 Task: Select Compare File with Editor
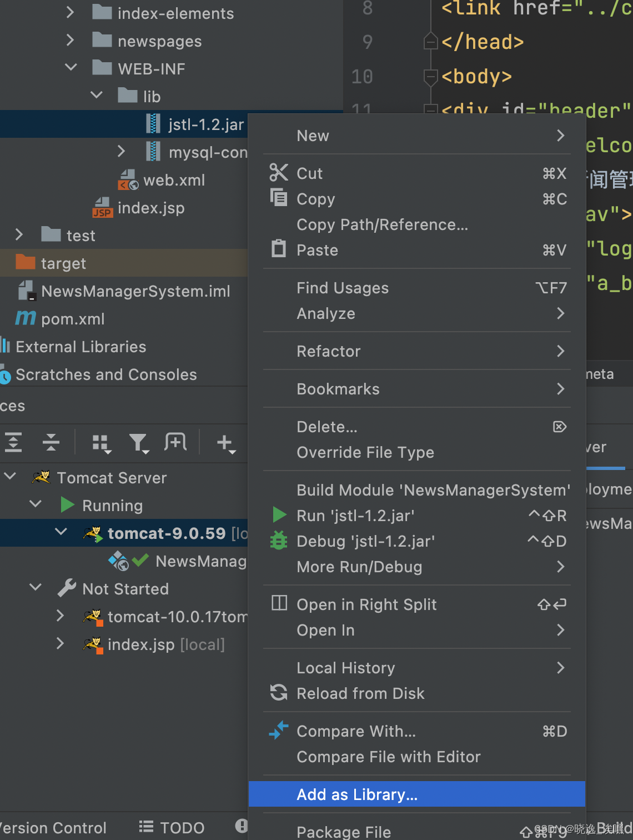click(x=416, y=757)
